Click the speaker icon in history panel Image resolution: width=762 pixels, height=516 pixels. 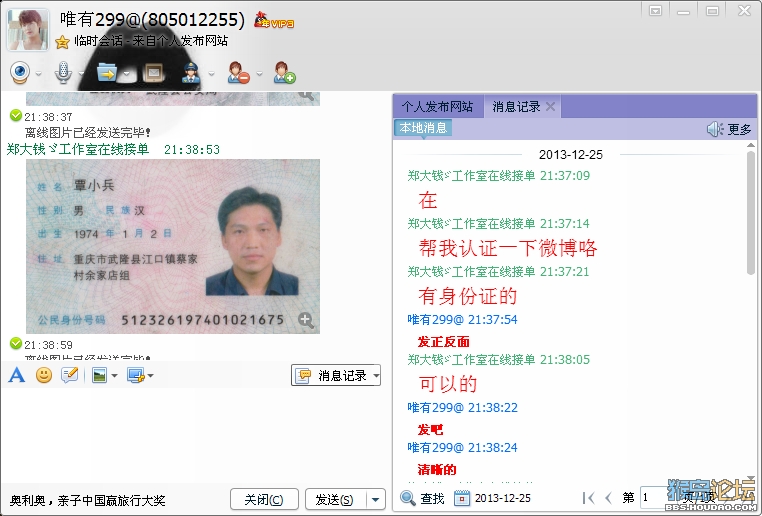[714, 129]
